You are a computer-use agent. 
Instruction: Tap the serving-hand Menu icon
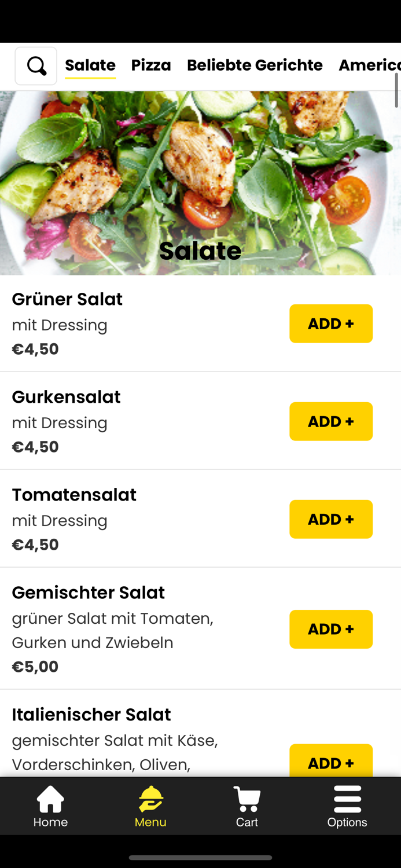pyautogui.click(x=150, y=797)
